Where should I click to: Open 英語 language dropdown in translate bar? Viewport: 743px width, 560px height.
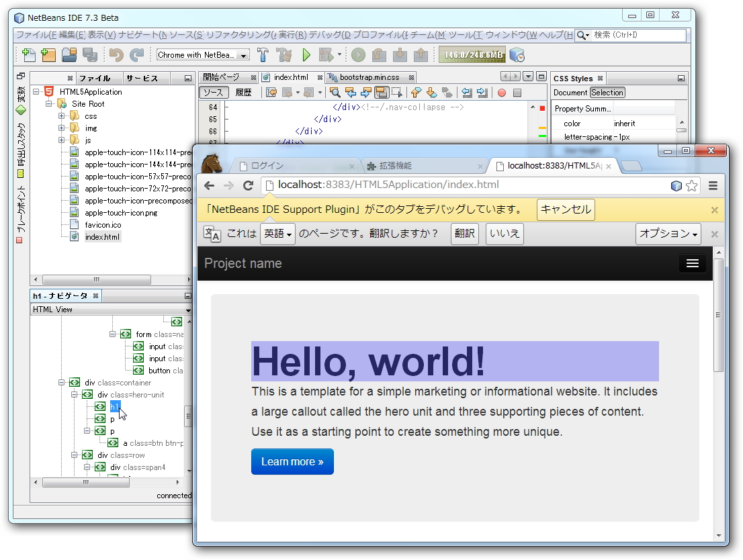coord(277,234)
